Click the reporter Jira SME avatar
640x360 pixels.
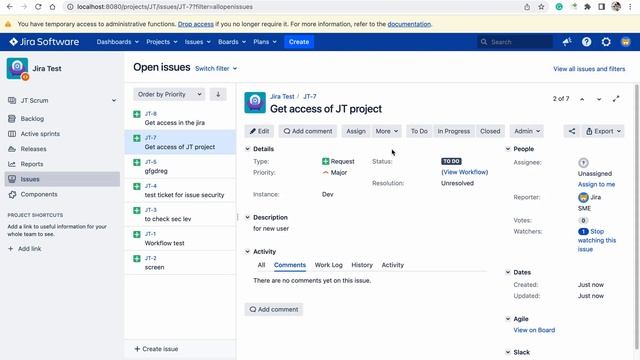point(583,198)
